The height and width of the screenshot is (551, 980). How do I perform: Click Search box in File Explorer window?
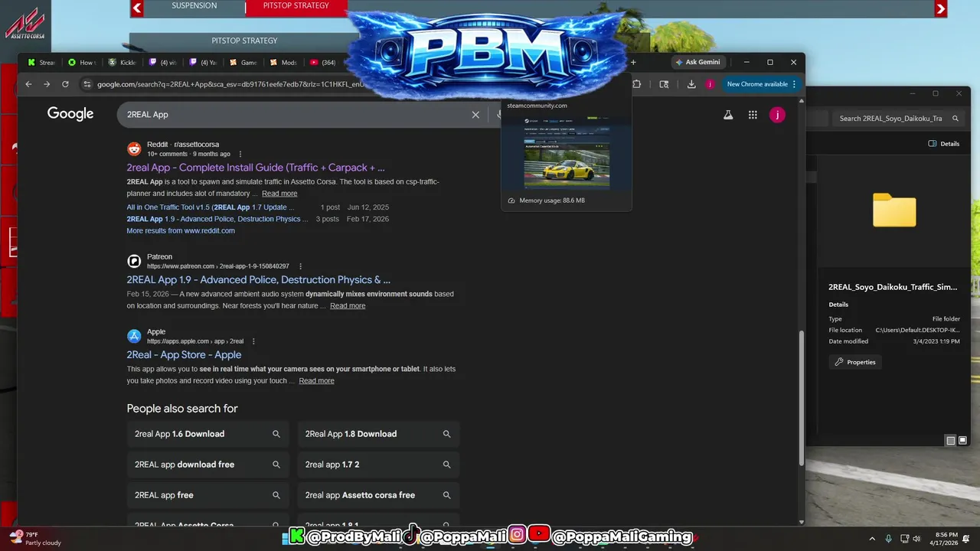[897, 119]
